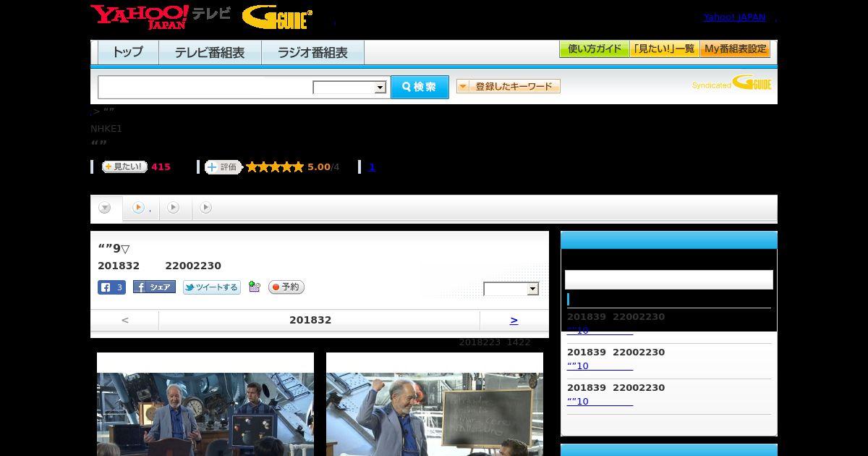The height and width of the screenshot is (456, 868).
Task: Select the first gray play-icon tab after the orange one
Action: click(173, 208)
